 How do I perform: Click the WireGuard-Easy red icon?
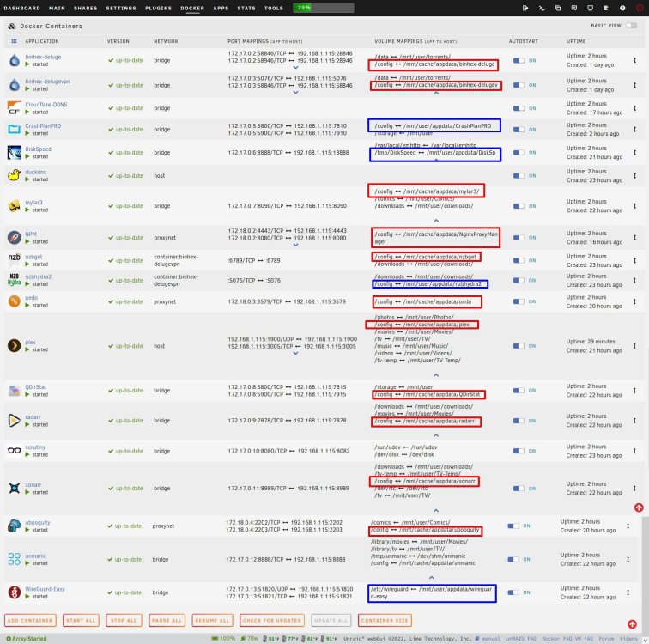coord(15,592)
